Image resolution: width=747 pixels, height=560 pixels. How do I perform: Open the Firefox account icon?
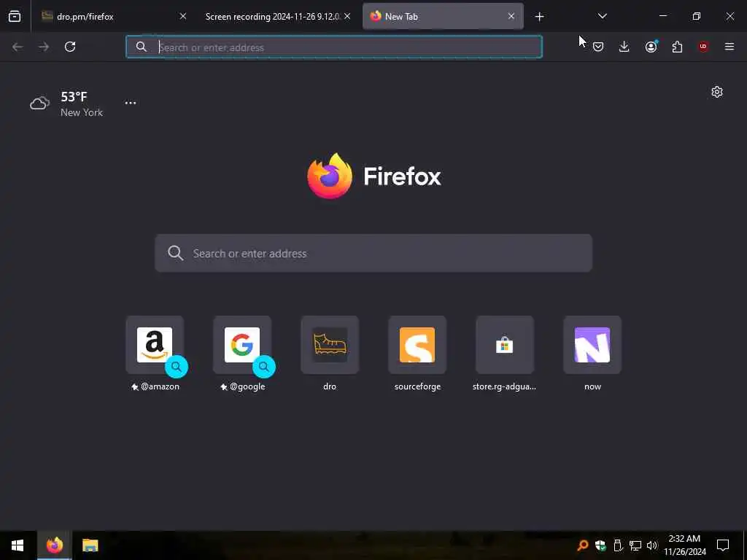pos(651,47)
